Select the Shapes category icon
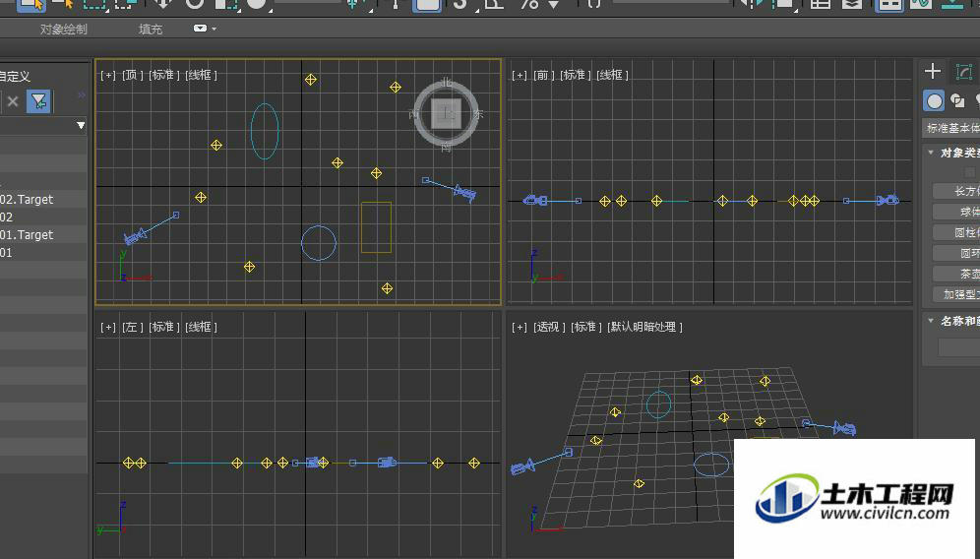This screenshot has height=559, width=980. pos(957,100)
